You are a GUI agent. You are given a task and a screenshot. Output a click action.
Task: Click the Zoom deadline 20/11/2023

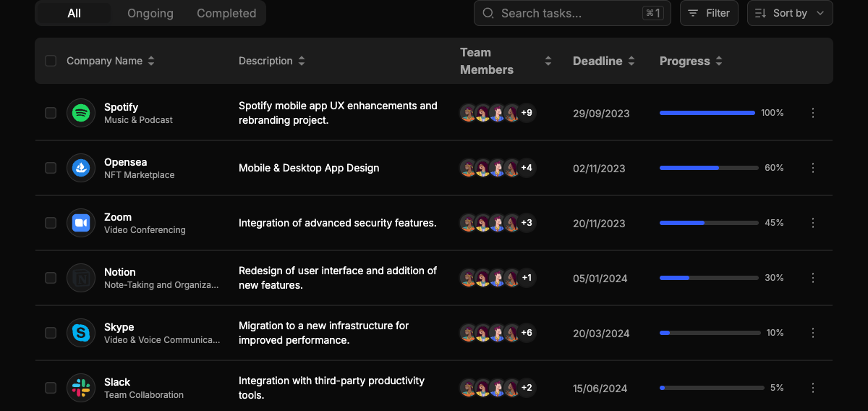[x=599, y=224]
